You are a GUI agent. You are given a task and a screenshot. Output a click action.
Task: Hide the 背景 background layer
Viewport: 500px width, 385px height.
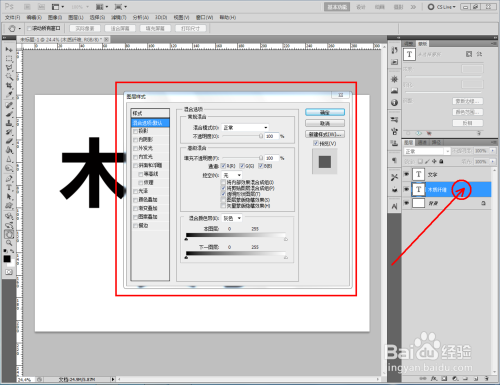click(406, 203)
